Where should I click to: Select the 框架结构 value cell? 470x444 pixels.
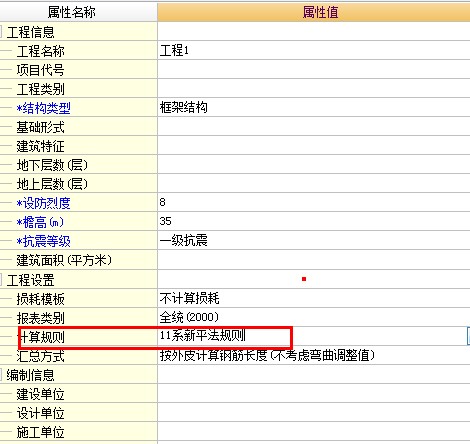(314, 108)
